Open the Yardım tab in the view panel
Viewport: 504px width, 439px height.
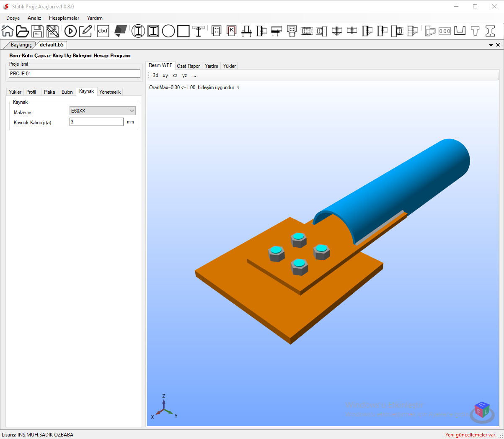212,66
